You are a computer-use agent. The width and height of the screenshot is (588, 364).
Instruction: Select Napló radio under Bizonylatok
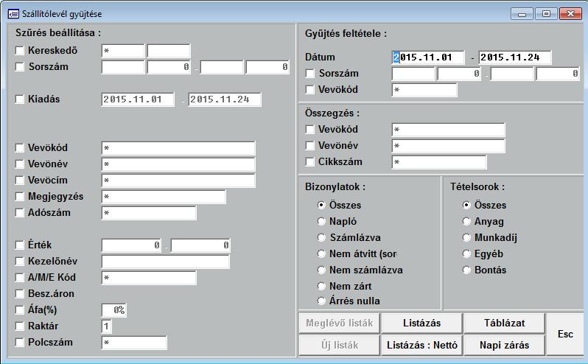pyautogui.click(x=321, y=222)
